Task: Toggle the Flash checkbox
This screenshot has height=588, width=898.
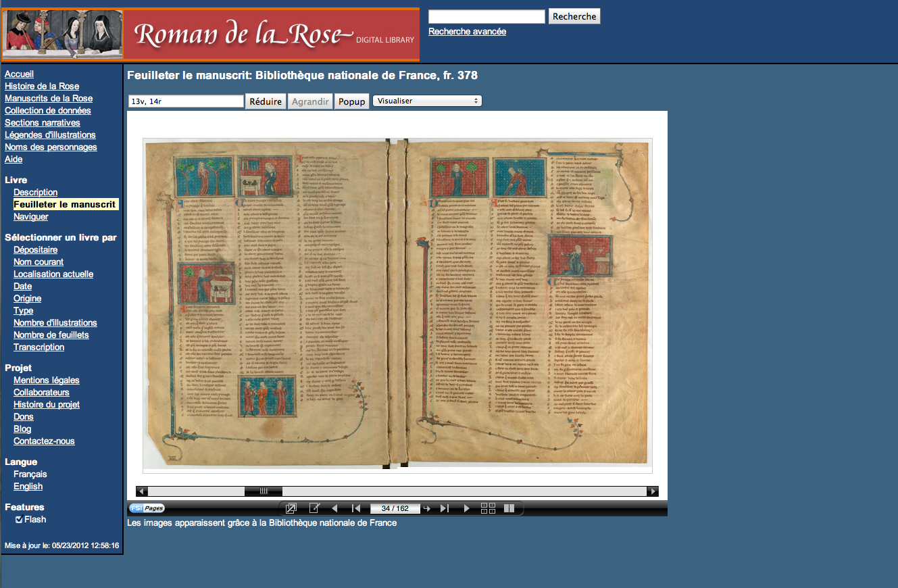Action: (x=19, y=519)
